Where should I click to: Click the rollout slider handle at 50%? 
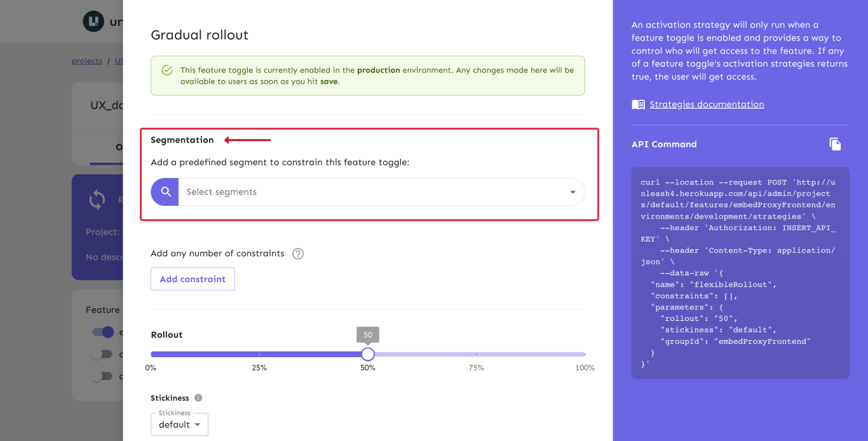tap(368, 354)
